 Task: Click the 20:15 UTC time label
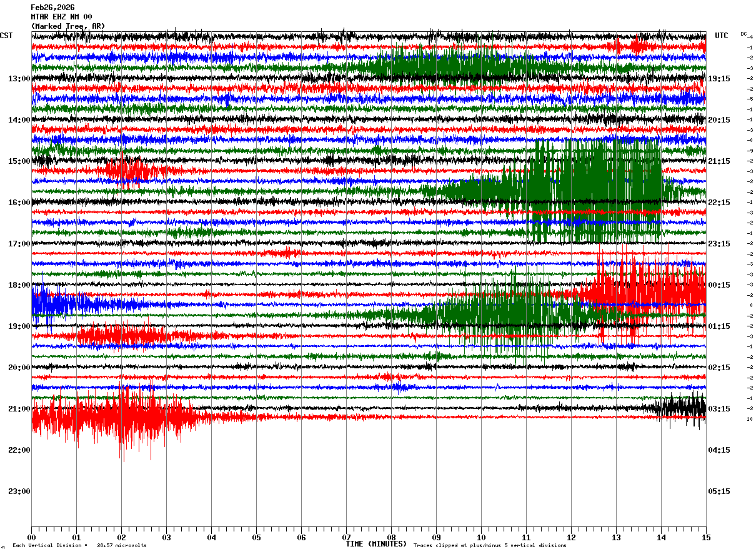point(719,120)
